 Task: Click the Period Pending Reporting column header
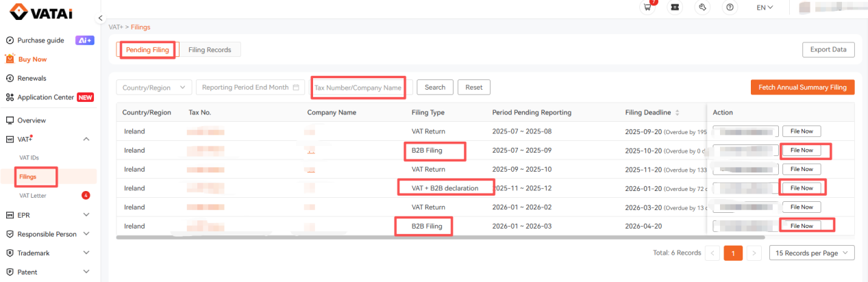pyautogui.click(x=532, y=112)
